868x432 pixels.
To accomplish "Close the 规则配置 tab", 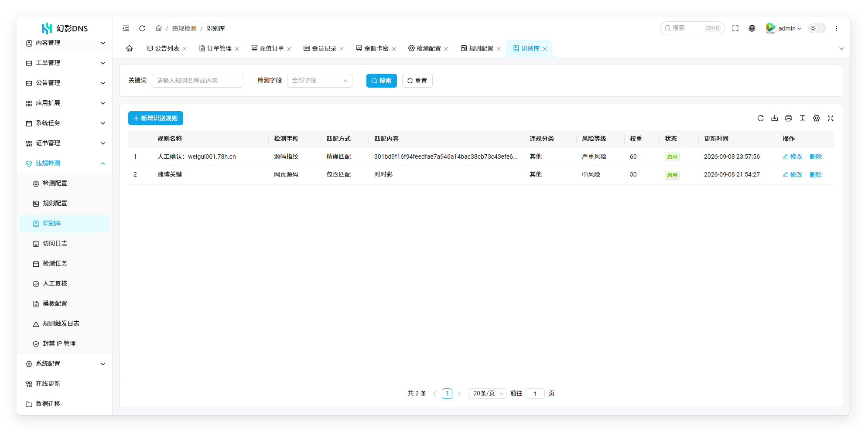I will pyautogui.click(x=499, y=49).
